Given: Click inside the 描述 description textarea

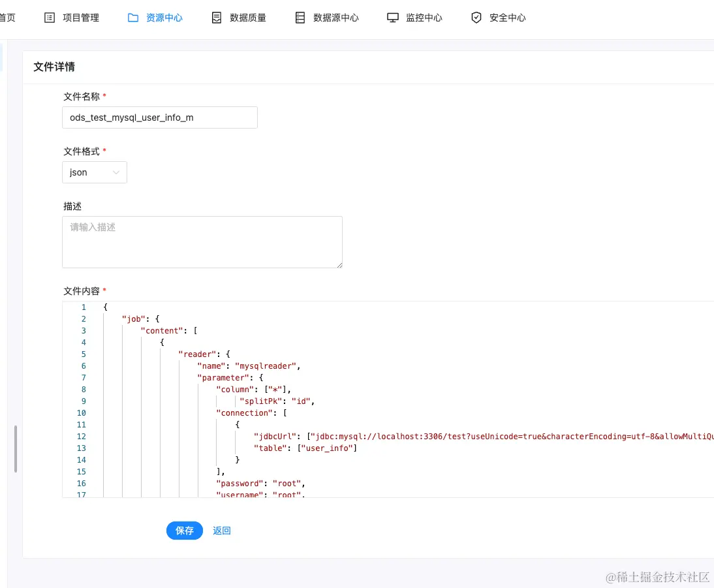Looking at the screenshot, I should [x=202, y=241].
